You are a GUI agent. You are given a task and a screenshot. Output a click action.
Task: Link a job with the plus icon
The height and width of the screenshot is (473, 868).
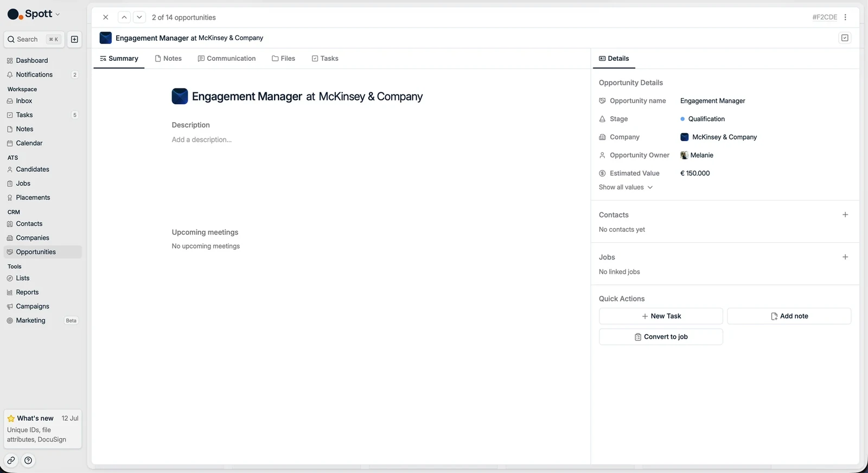point(845,257)
